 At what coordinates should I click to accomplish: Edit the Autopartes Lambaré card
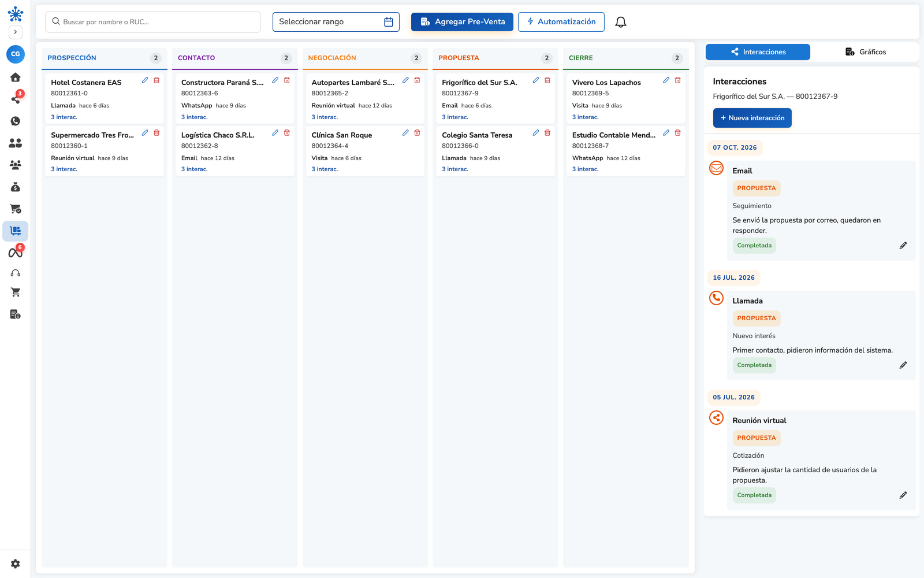(405, 80)
